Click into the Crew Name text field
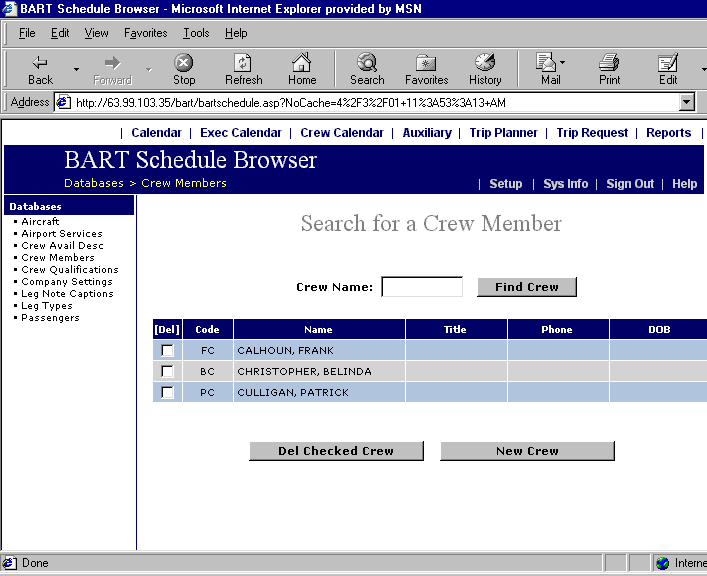Viewport: 707px width, 576px height. [x=422, y=287]
